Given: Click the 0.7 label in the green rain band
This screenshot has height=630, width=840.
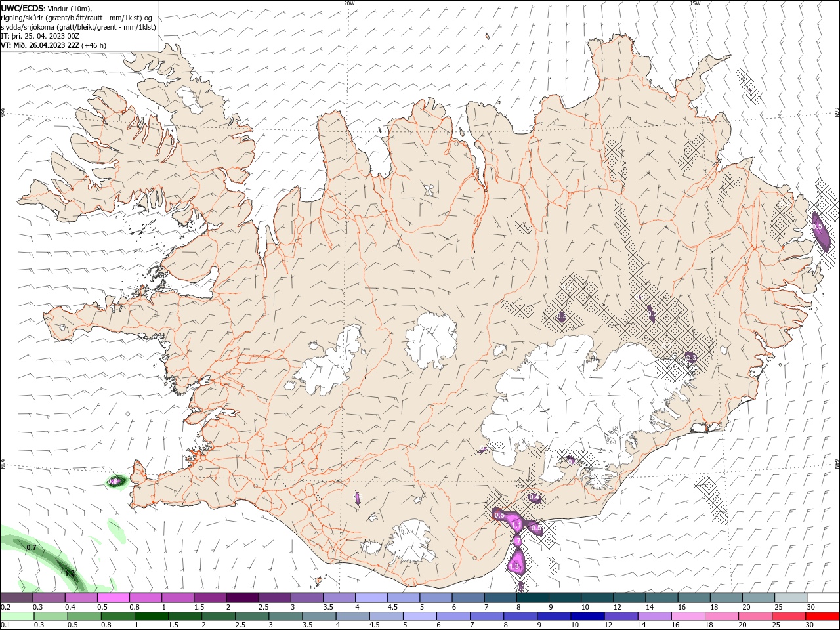Looking at the screenshot, I should pos(31,547).
